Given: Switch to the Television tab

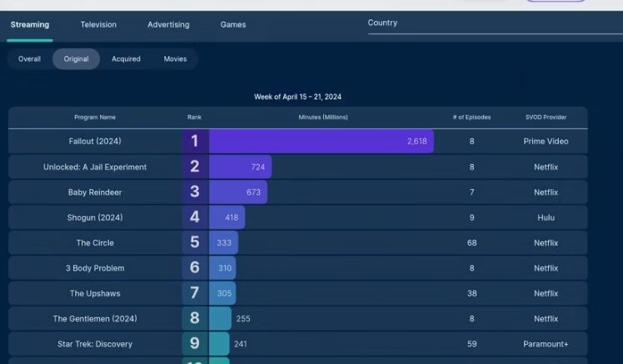Looking at the screenshot, I should click(98, 25).
